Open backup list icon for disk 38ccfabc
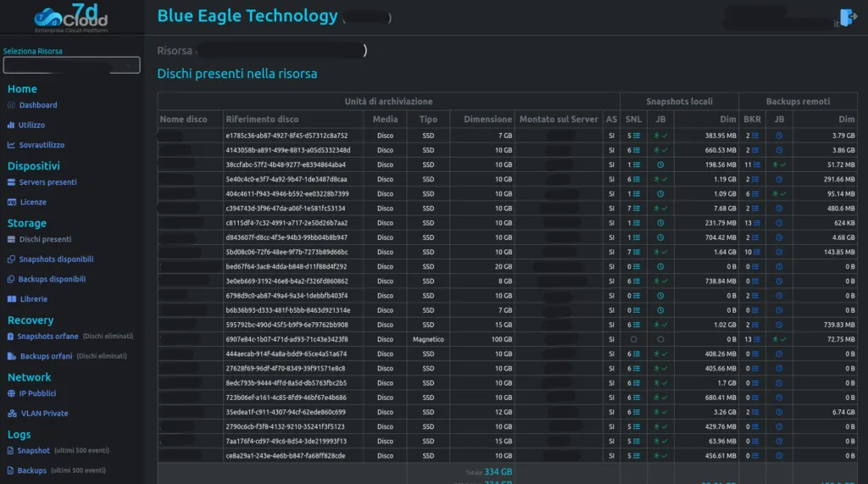868x484 pixels. click(757, 164)
